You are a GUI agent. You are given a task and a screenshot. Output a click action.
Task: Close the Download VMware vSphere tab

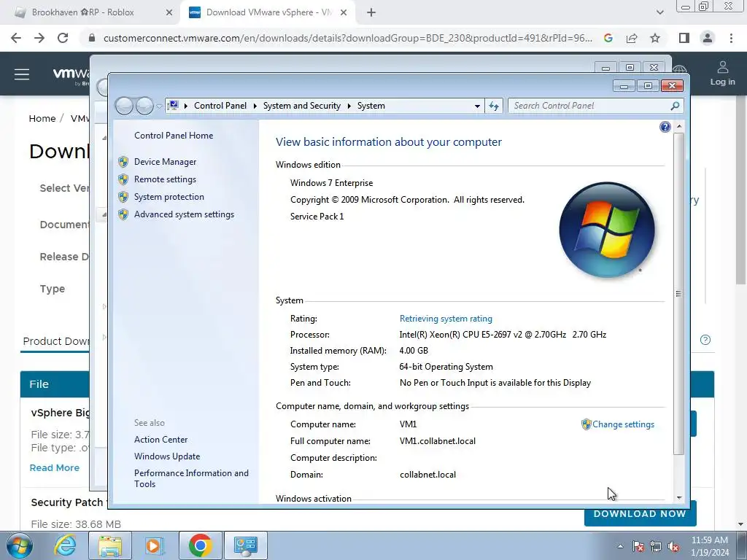(344, 13)
